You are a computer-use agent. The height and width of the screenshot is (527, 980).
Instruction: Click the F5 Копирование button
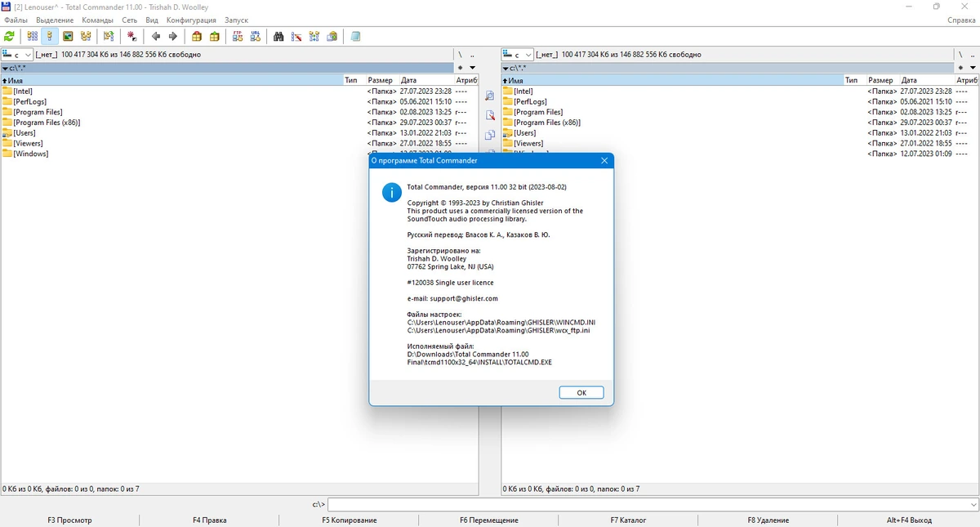pyautogui.click(x=350, y=520)
